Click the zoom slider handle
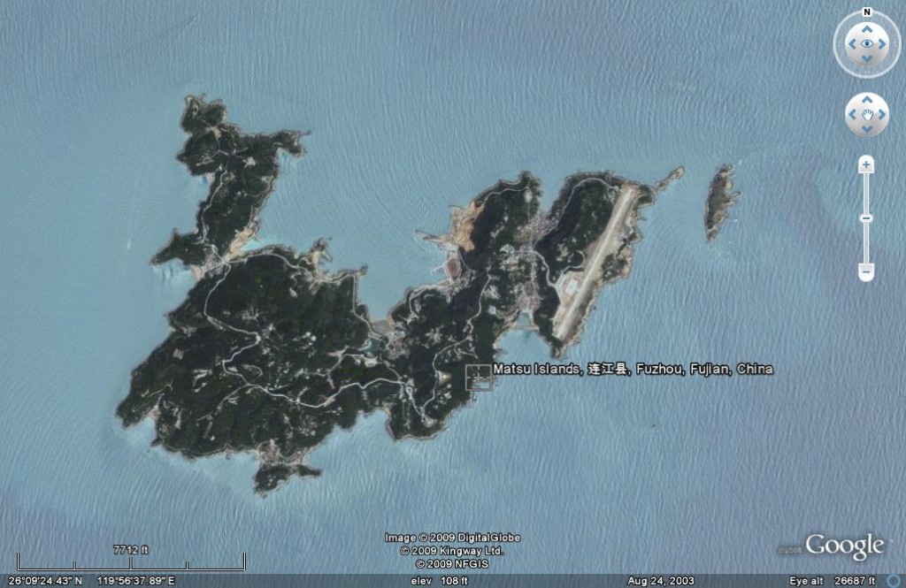Image resolution: width=906 pixels, height=588 pixels. click(866, 218)
